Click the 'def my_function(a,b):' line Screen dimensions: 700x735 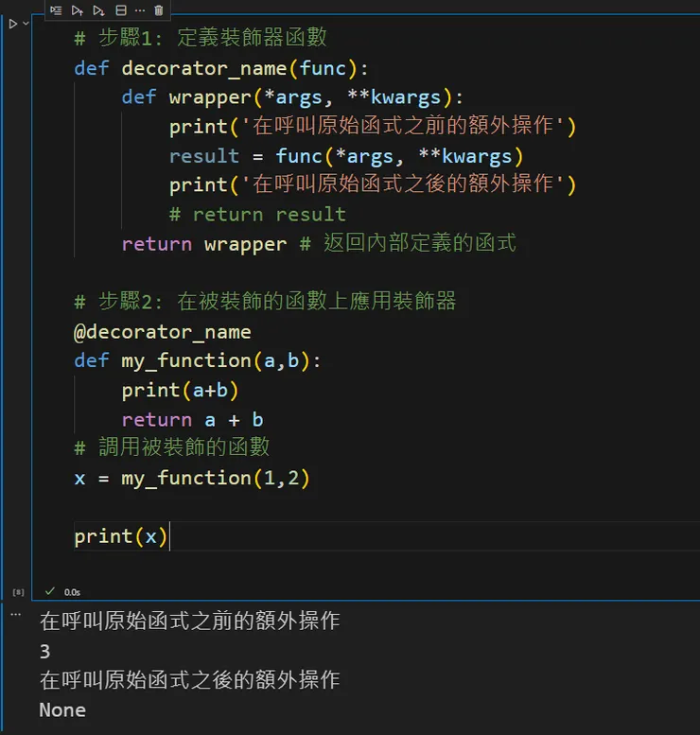(x=198, y=361)
